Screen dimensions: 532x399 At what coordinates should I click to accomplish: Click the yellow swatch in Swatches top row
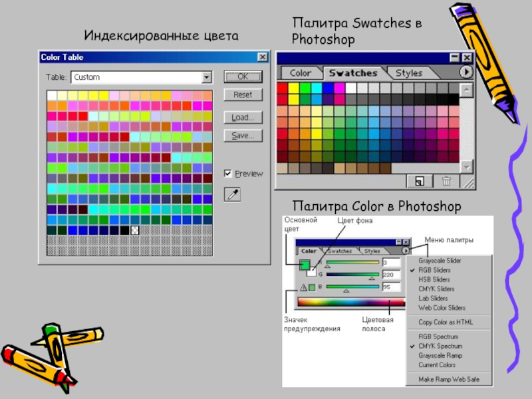point(293,88)
